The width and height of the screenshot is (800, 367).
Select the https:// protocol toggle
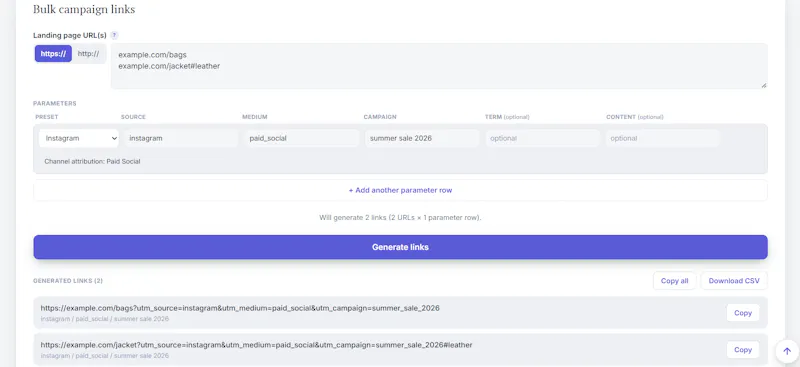coord(53,54)
